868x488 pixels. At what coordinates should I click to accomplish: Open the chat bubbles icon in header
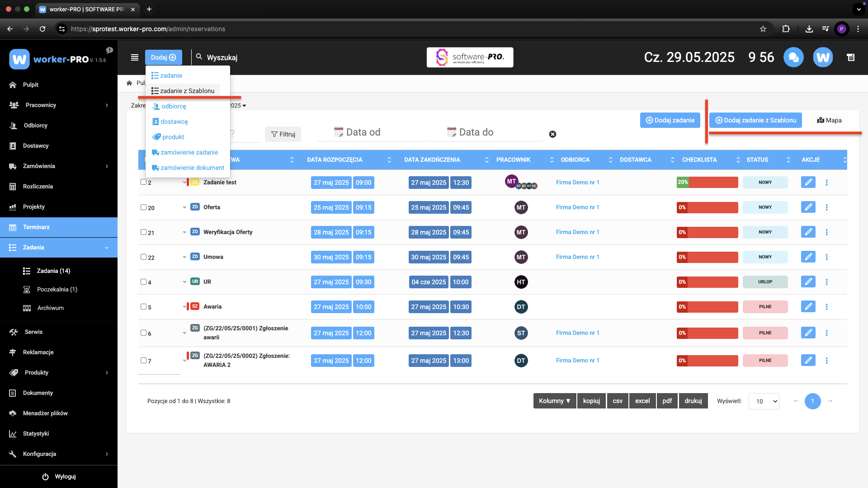[x=793, y=57]
